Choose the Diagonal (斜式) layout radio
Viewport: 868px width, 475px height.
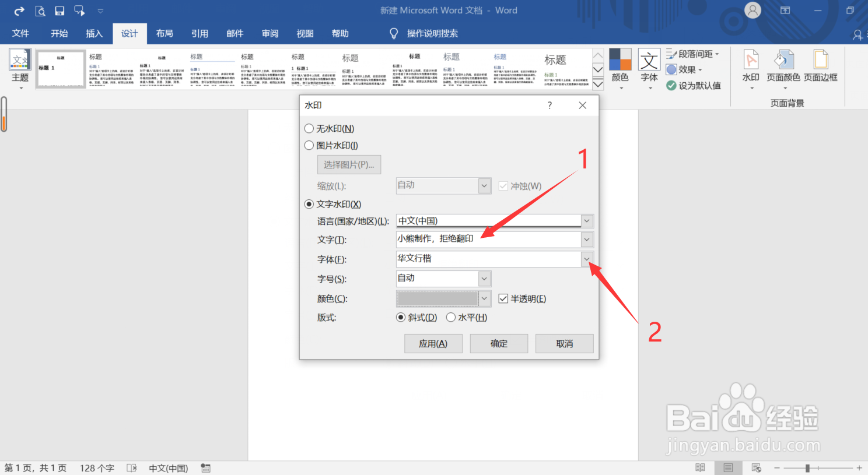(401, 318)
